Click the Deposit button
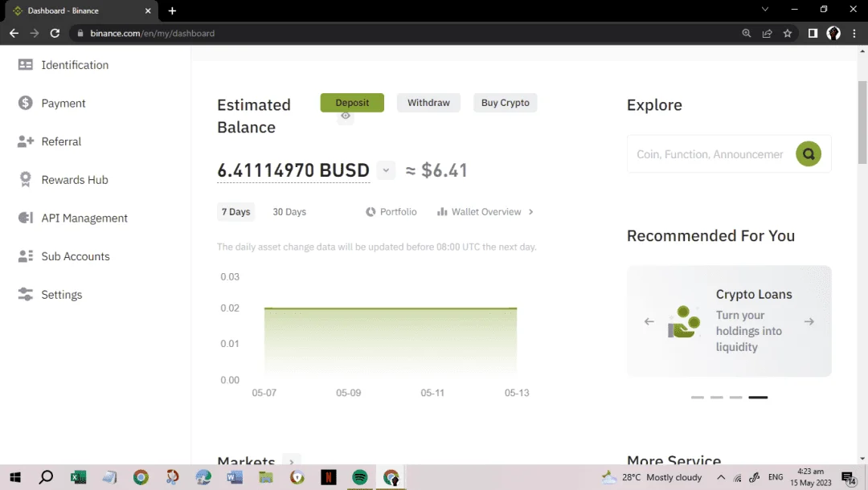 coord(352,103)
